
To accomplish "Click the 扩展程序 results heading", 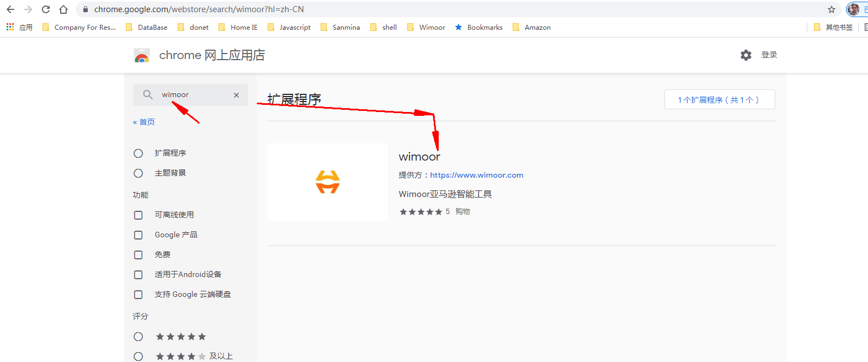I will (294, 99).
